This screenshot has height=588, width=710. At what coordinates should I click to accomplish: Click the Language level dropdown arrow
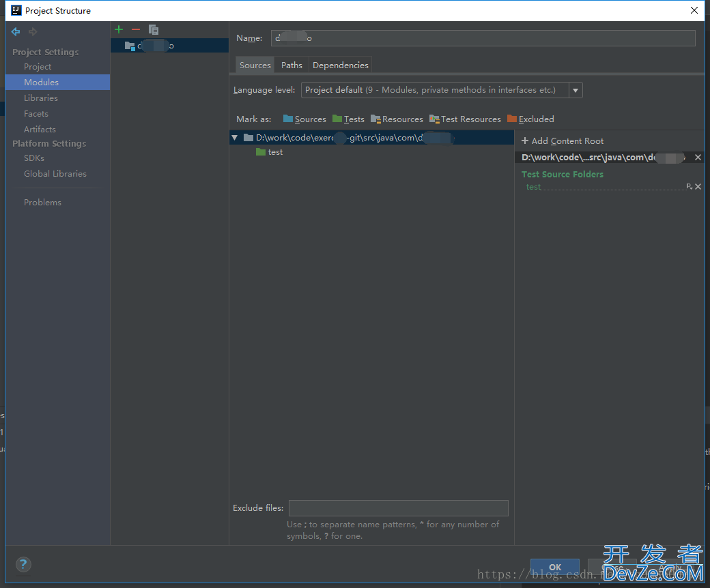576,90
